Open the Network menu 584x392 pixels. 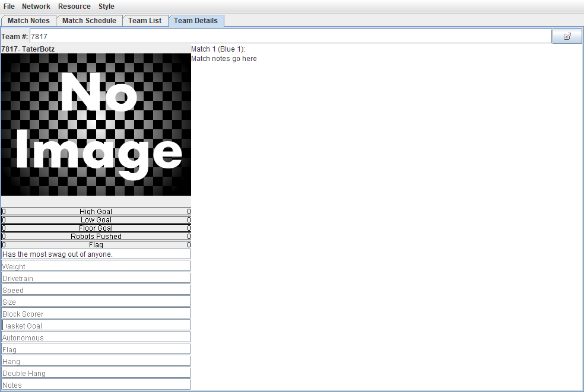[36, 7]
